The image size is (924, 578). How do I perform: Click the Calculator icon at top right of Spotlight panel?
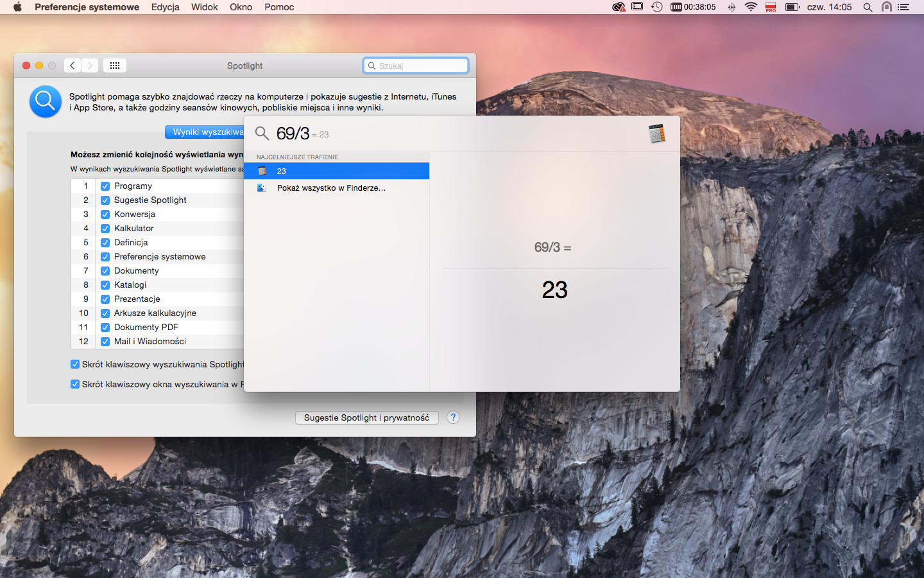[657, 133]
